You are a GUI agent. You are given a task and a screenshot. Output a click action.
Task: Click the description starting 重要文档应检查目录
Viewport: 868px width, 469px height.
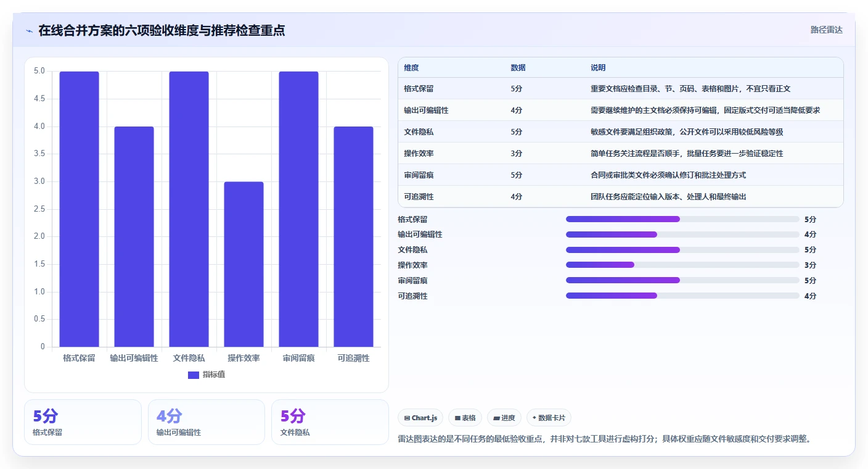(690, 89)
